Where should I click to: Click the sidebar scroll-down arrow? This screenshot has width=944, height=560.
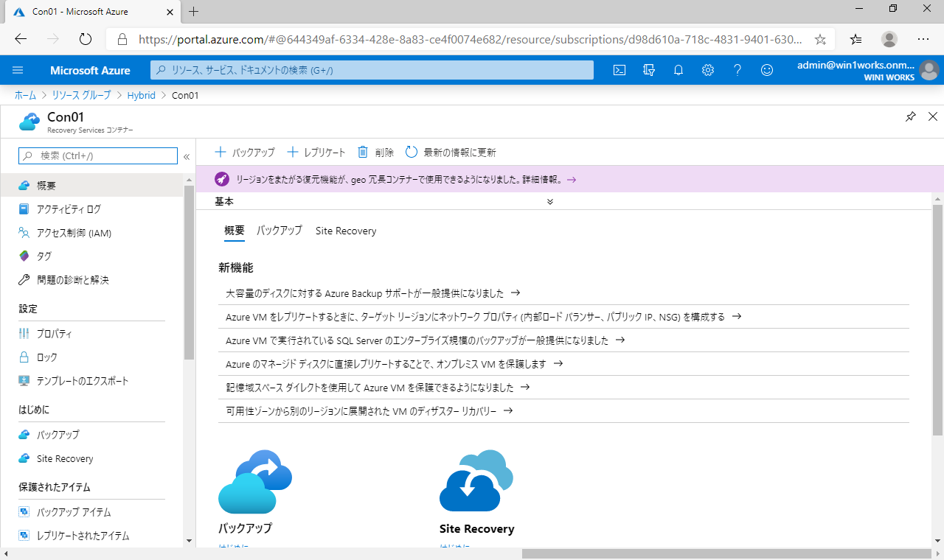pos(190,542)
